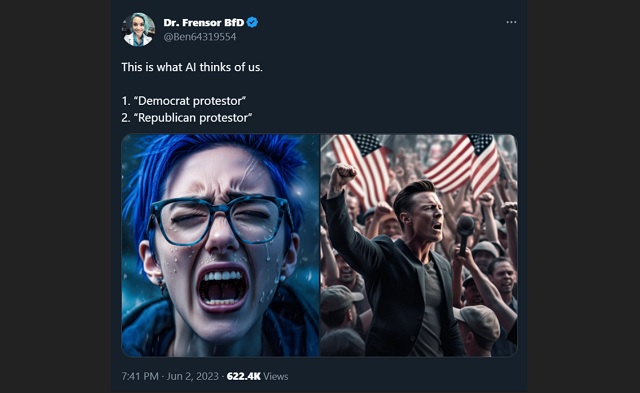Image resolution: width=640 pixels, height=393 pixels.
Task: Open the three-dot more options menu
Action: click(x=511, y=22)
